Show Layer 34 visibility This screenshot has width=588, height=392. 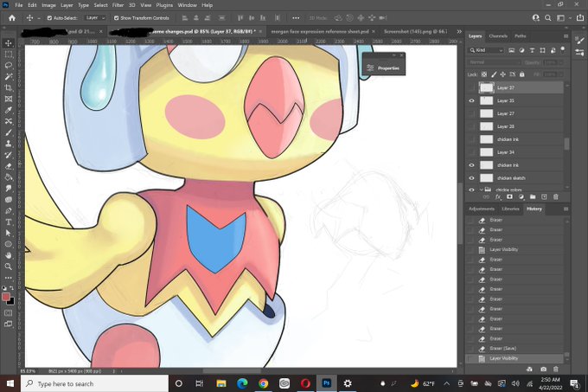pyautogui.click(x=472, y=152)
